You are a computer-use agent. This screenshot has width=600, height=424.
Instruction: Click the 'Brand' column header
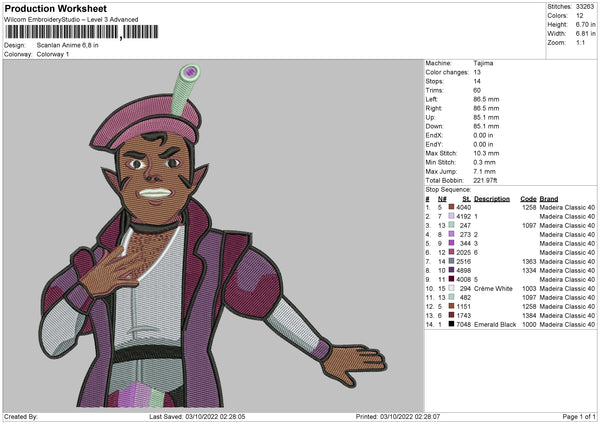coord(549,199)
